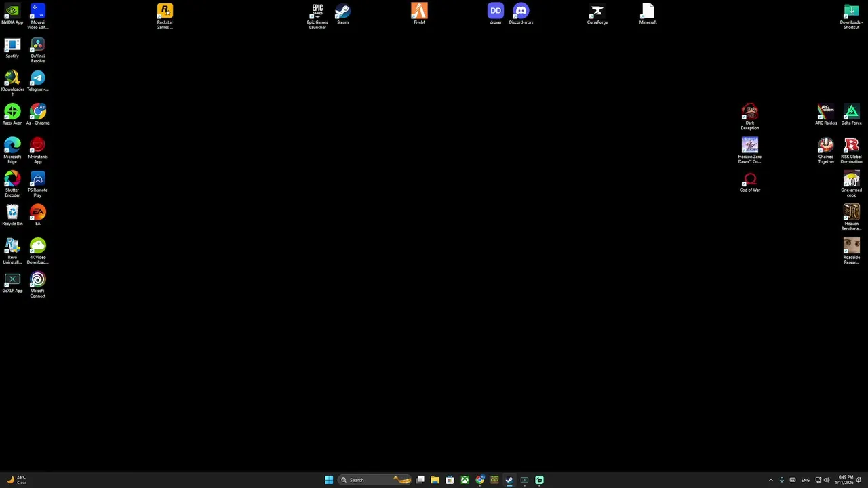This screenshot has height=488, width=868.
Task: Select the One-armed cook game icon
Action: 851,184
